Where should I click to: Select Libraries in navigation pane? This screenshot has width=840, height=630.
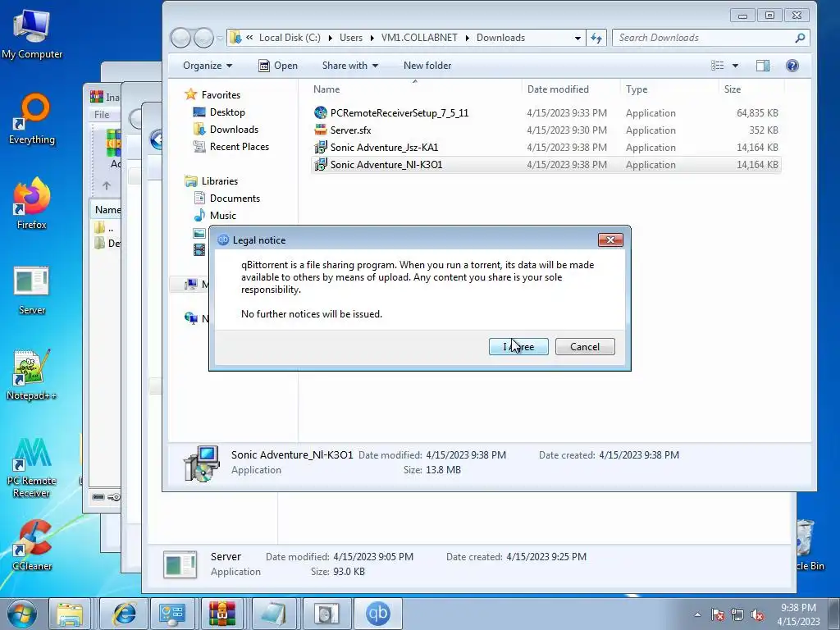click(x=220, y=181)
